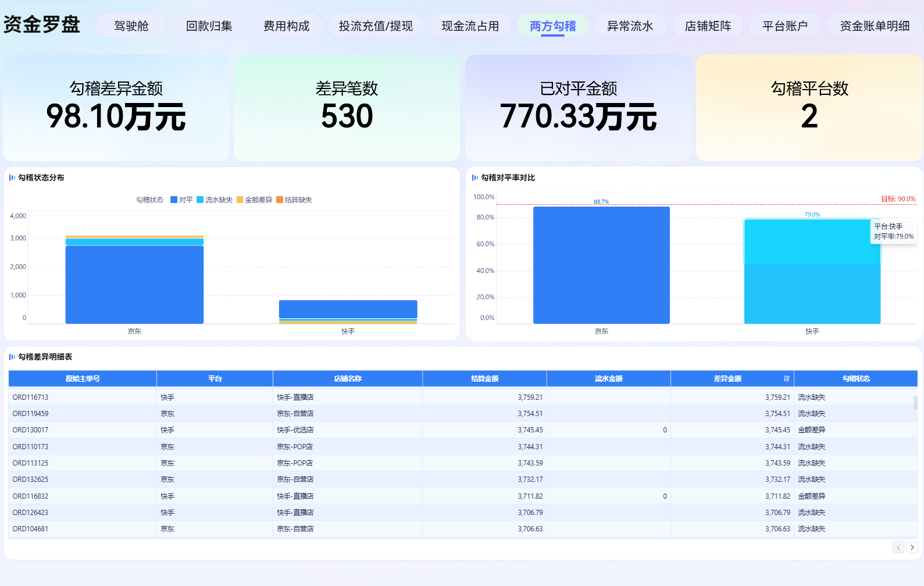Switch to the 店铺矩阵 tab

tap(708, 26)
